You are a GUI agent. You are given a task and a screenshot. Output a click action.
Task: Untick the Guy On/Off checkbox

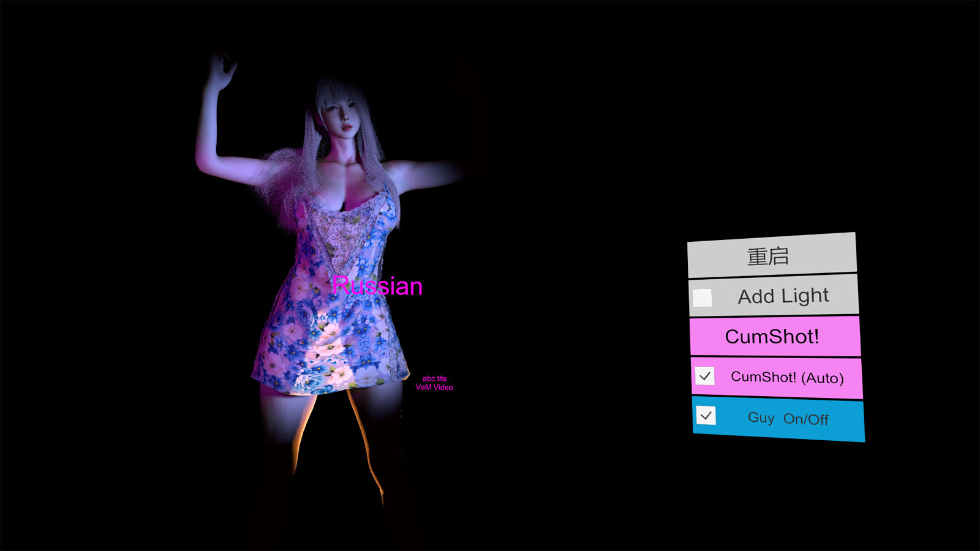coord(706,416)
